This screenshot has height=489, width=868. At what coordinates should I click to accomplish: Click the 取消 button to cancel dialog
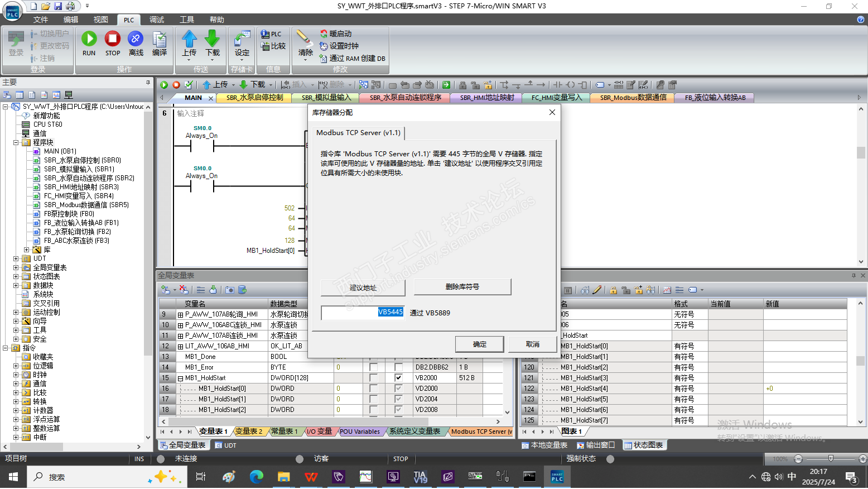[x=533, y=344]
